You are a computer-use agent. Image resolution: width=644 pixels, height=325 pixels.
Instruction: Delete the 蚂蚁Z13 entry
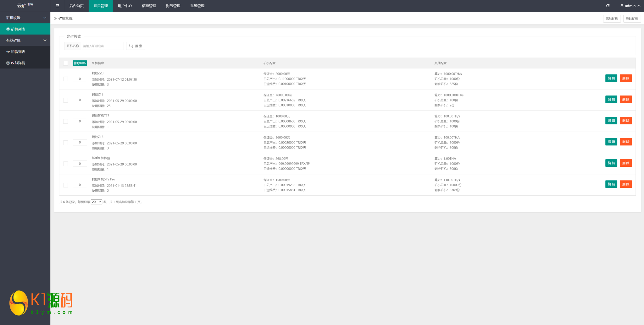click(626, 142)
